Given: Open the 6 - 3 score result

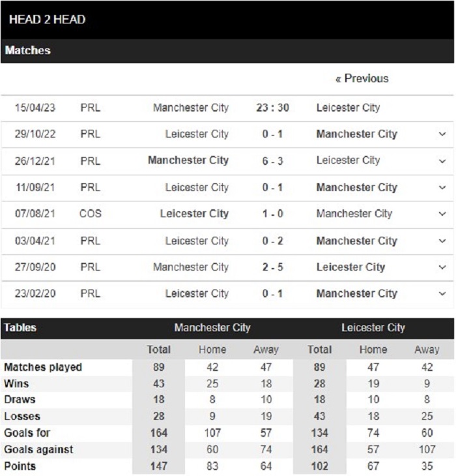Looking at the screenshot, I should coord(272,160).
